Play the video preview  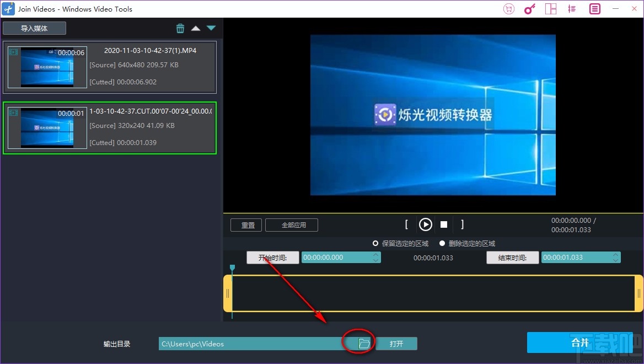(425, 224)
